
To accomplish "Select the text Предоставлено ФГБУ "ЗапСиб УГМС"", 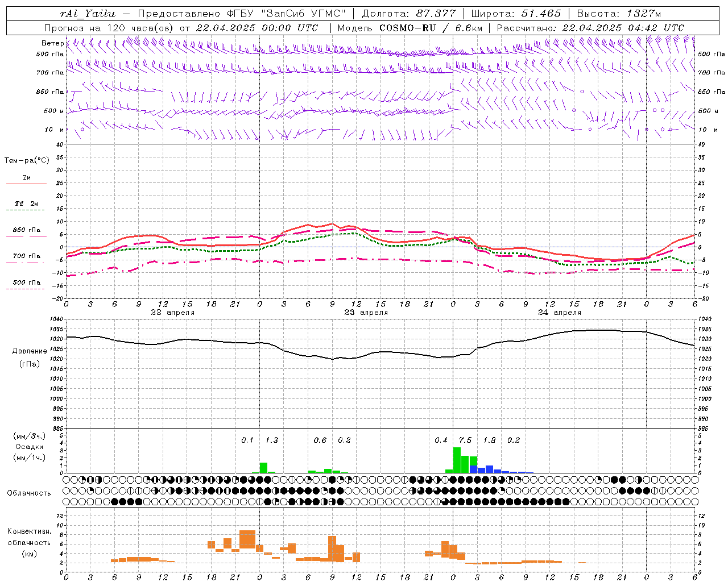I will (242, 14).
